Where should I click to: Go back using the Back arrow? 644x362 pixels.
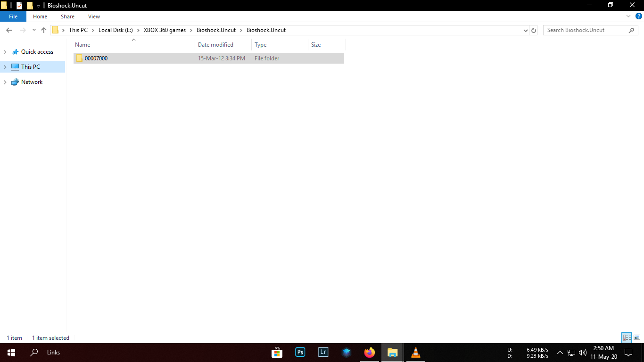point(9,30)
